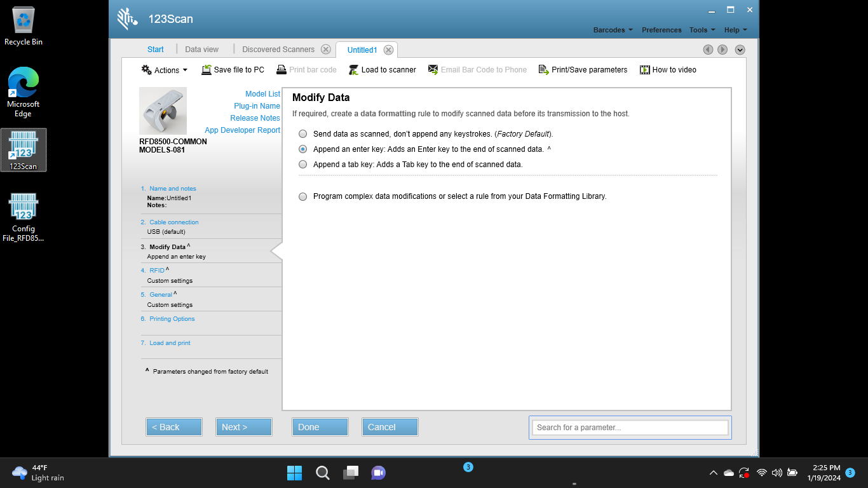Click the sync status tray icon
The height and width of the screenshot is (488, 868).
[x=744, y=473]
